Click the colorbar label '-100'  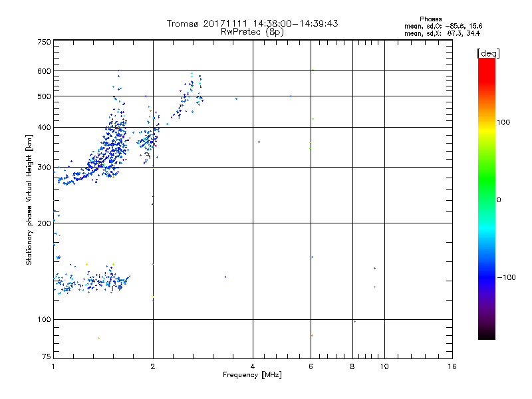coord(506,277)
